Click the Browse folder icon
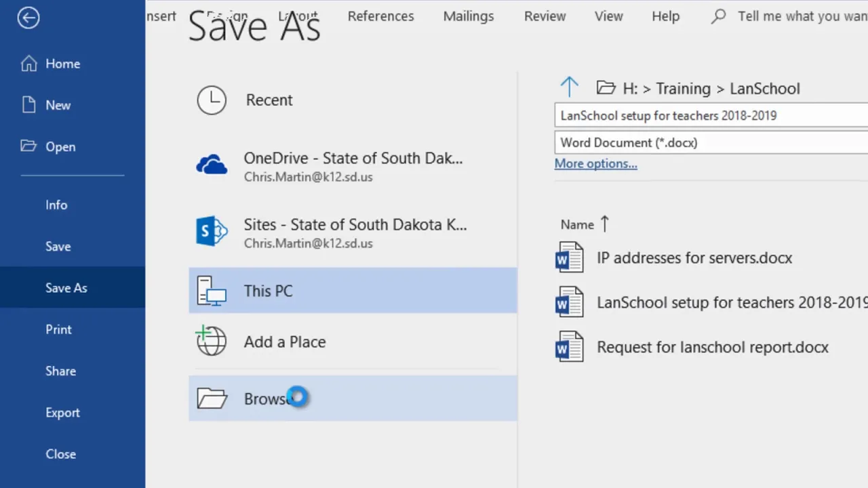 [x=212, y=399]
